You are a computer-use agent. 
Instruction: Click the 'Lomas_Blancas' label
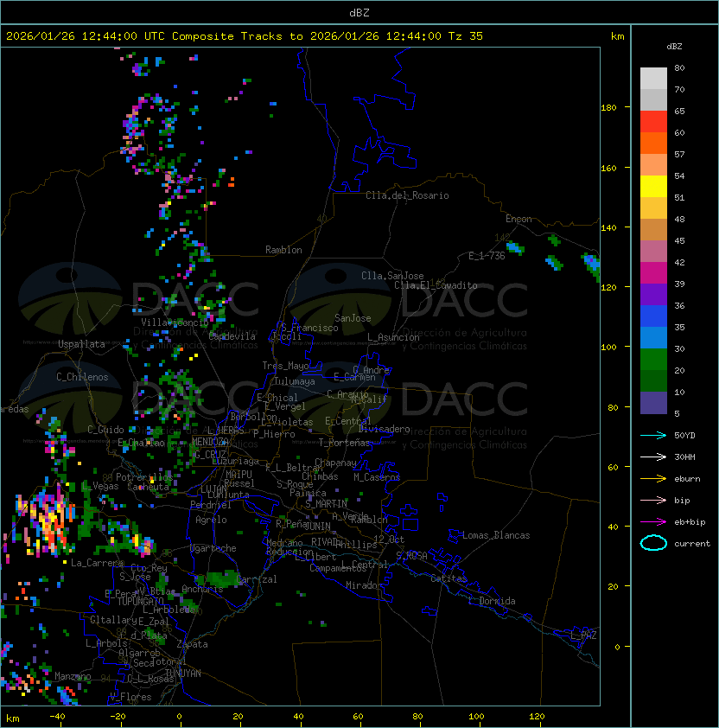pyautogui.click(x=496, y=535)
